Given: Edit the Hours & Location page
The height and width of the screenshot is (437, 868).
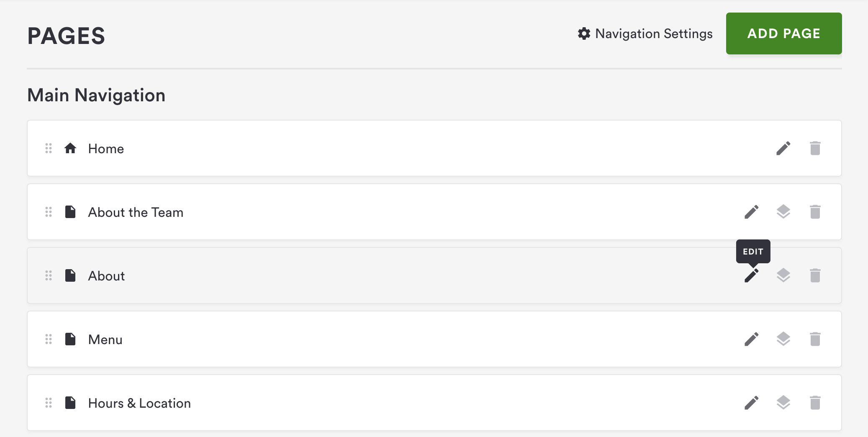Looking at the screenshot, I should (751, 403).
